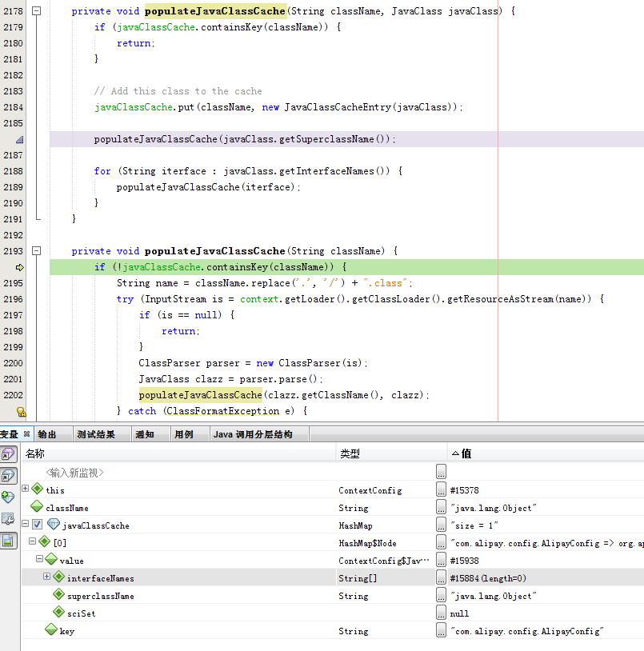Expand the interfaceNames node

click(46, 577)
